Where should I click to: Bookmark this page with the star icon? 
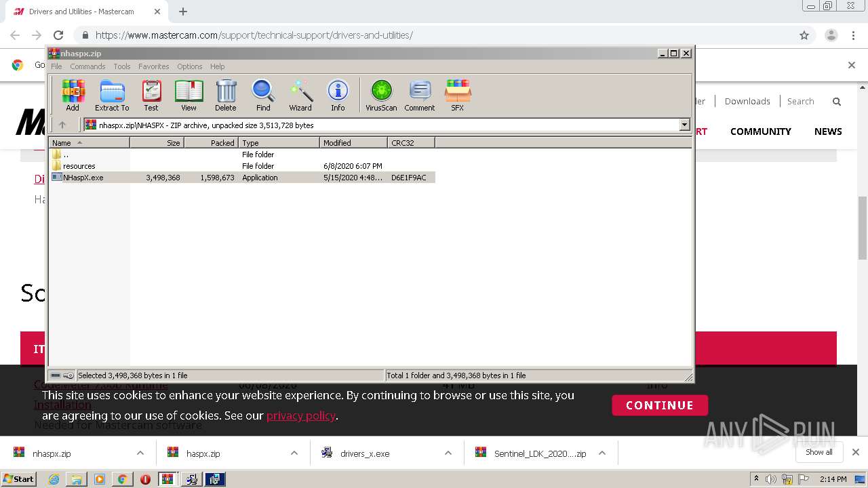[x=804, y=35]
